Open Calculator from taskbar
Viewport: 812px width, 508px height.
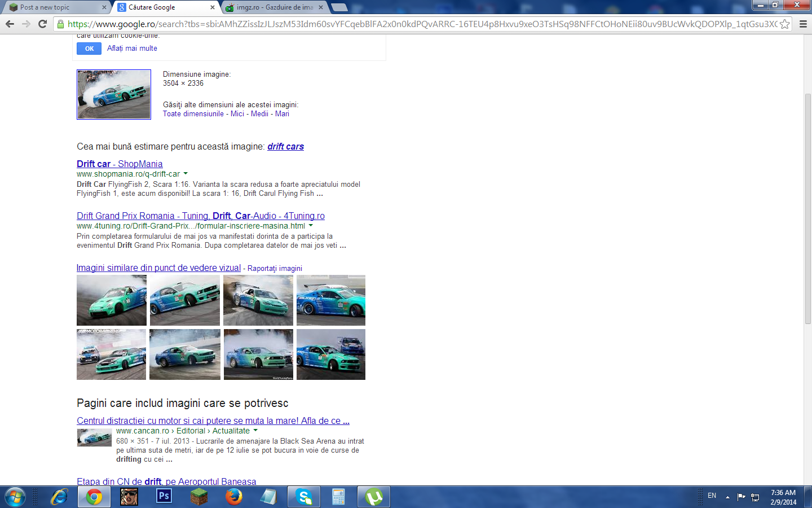coord(339,497)
